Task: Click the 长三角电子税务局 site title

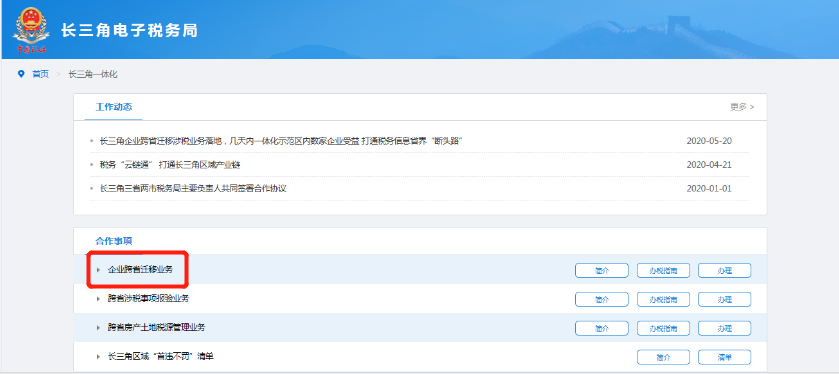Action: pos(129,30)
